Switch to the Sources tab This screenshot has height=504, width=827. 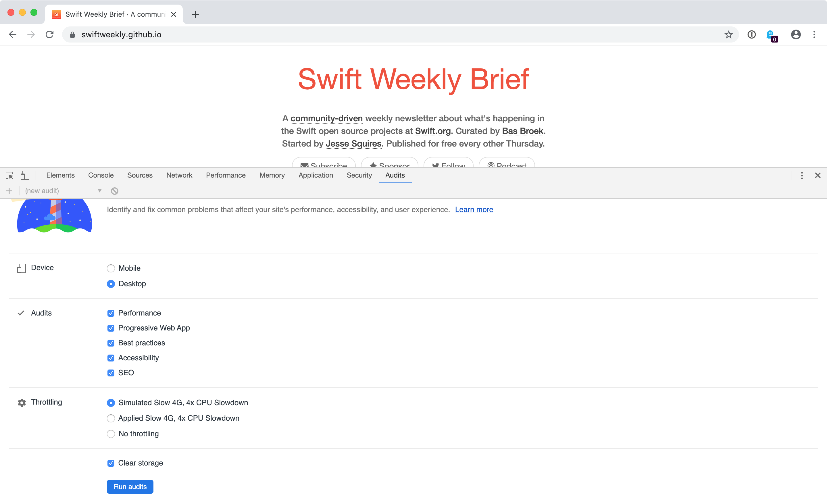click(140, 175)
